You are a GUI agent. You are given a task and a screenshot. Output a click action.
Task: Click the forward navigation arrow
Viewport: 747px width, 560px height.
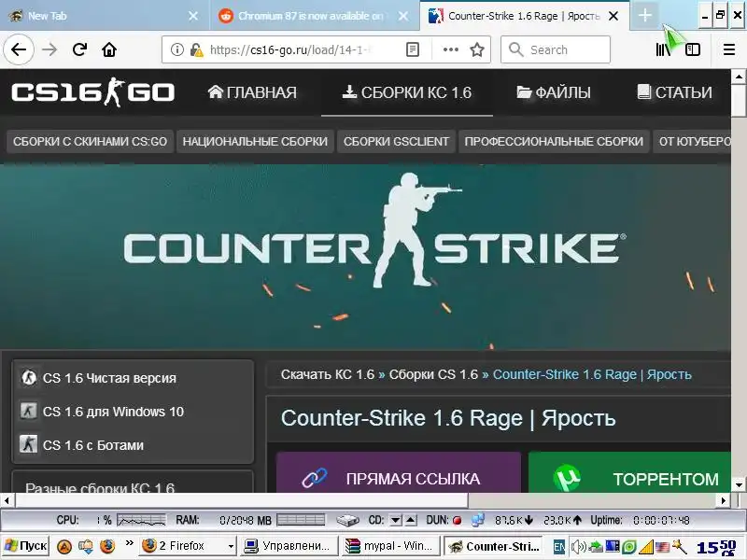(x=49, y=49)
